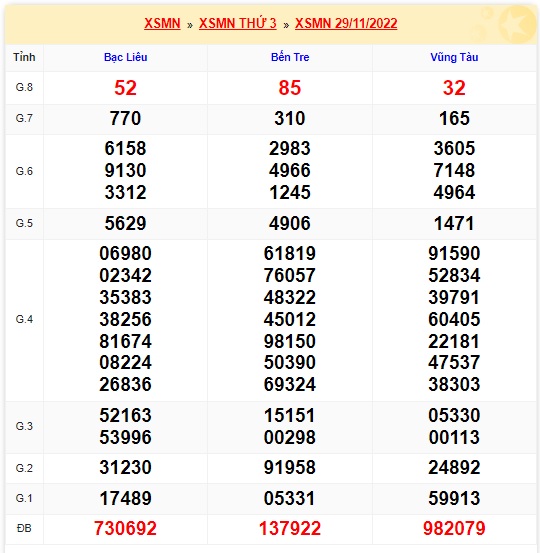The height and width of the screenshot is (553, 540).
Task: Click G.5 number 1471
Action: (x=454, y=224)
